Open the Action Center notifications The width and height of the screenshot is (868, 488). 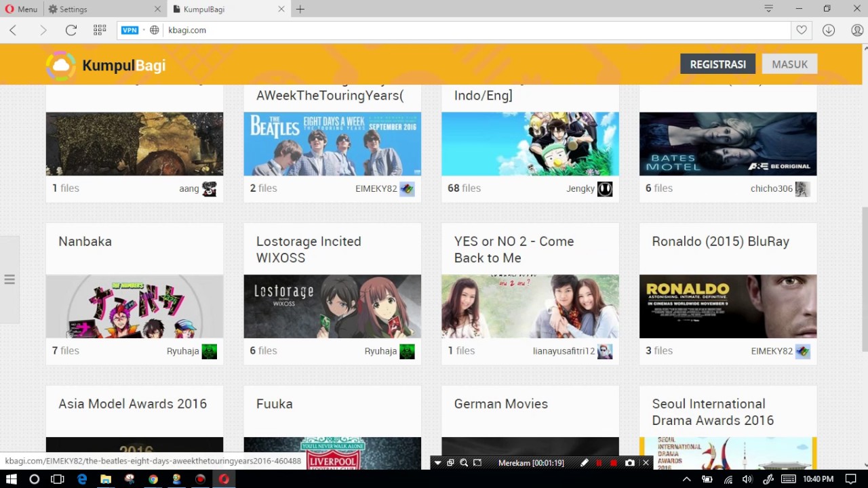click(851, 479)
